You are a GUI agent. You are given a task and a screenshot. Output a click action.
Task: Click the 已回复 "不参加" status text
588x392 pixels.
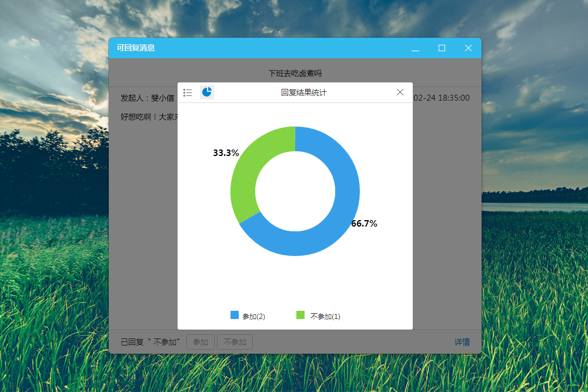[150, 342]
